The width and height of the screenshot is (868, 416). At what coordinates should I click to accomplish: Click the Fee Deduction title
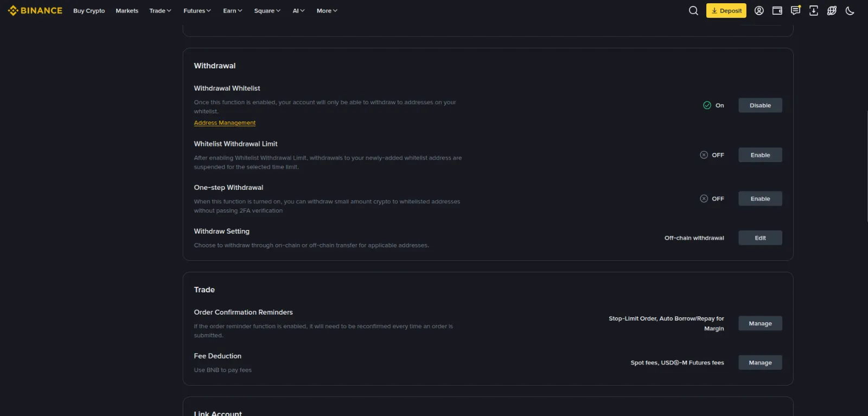click(218, 356)
